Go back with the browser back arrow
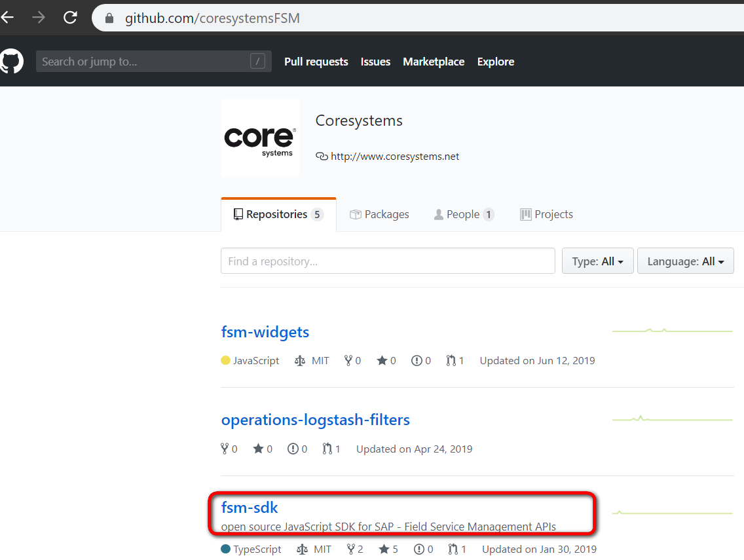744x560 pixels. click(7, 18)
